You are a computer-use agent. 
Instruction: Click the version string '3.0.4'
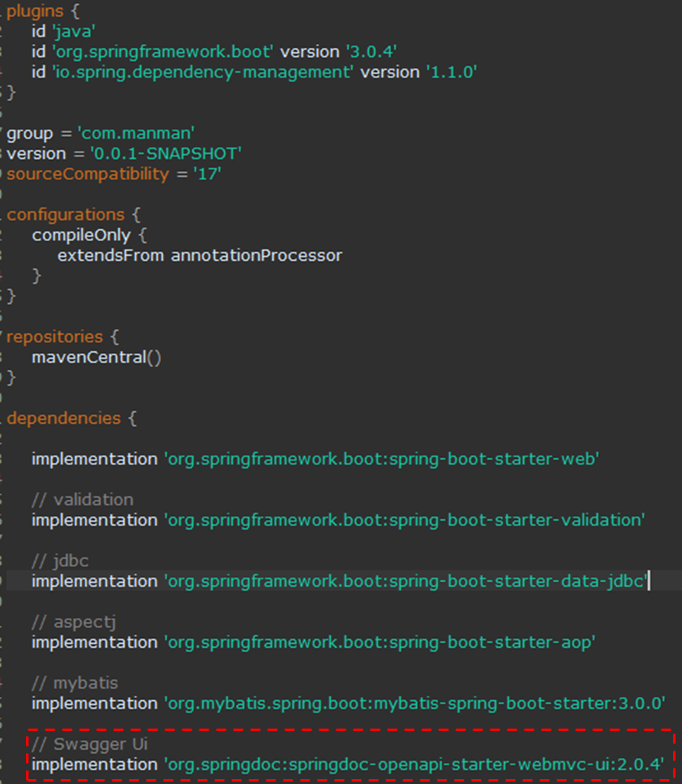click(372, 52)
